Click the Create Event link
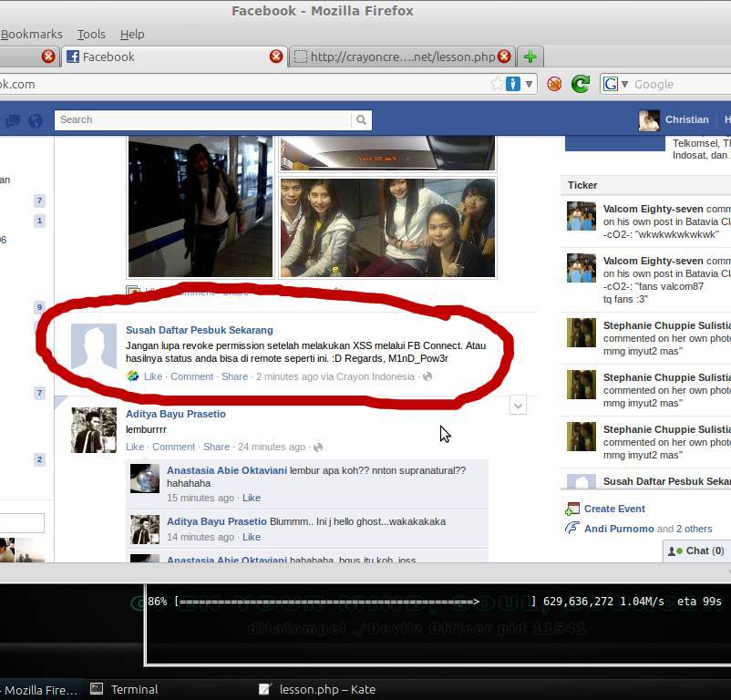Viewport: 731px width, 700px height. [614, 509]
